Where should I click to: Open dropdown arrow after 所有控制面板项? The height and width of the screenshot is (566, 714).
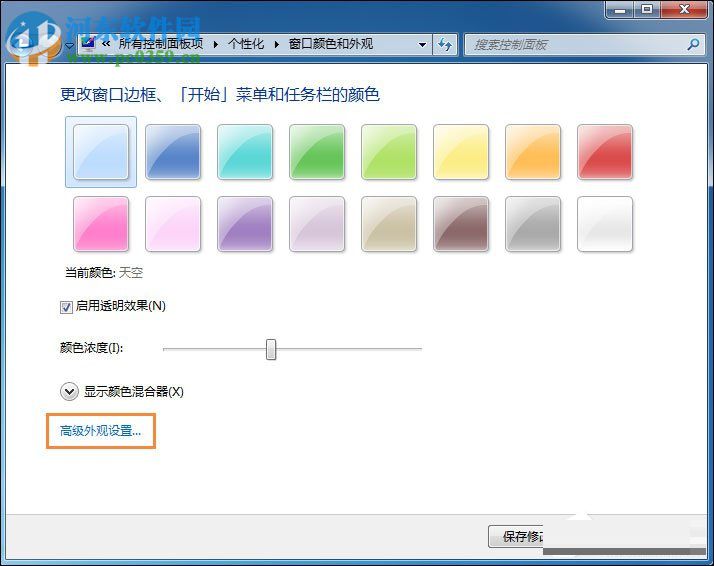[x=216, y=45]
